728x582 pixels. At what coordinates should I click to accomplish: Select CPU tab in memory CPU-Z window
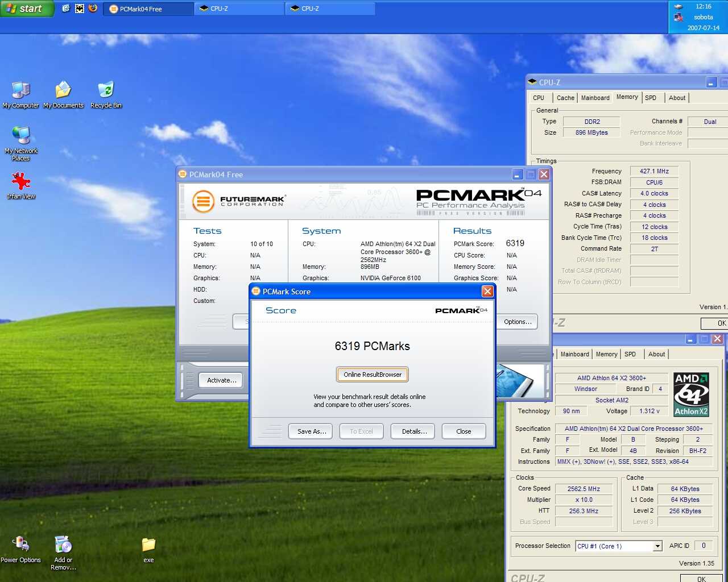(x=539, y=98)
